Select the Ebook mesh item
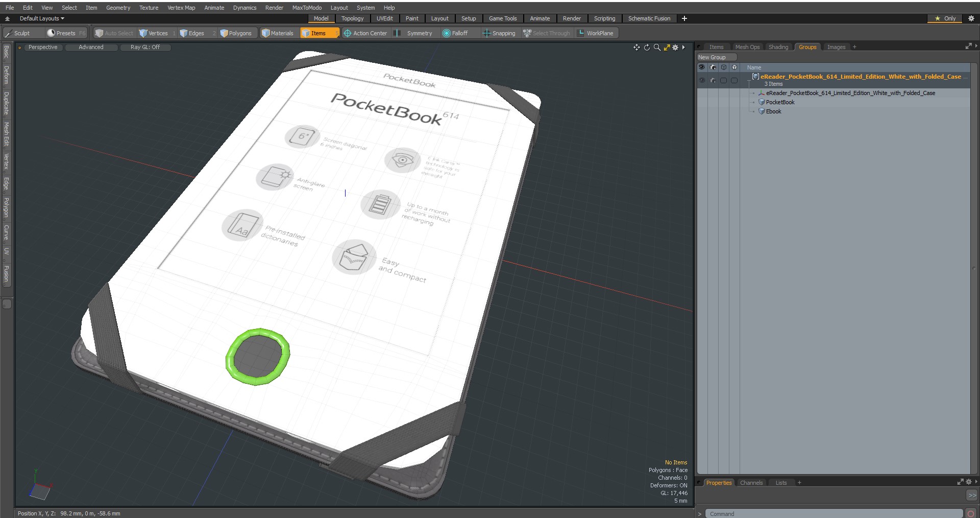The width and height of the screenshot is (980, 518). (x=773, y=111)
